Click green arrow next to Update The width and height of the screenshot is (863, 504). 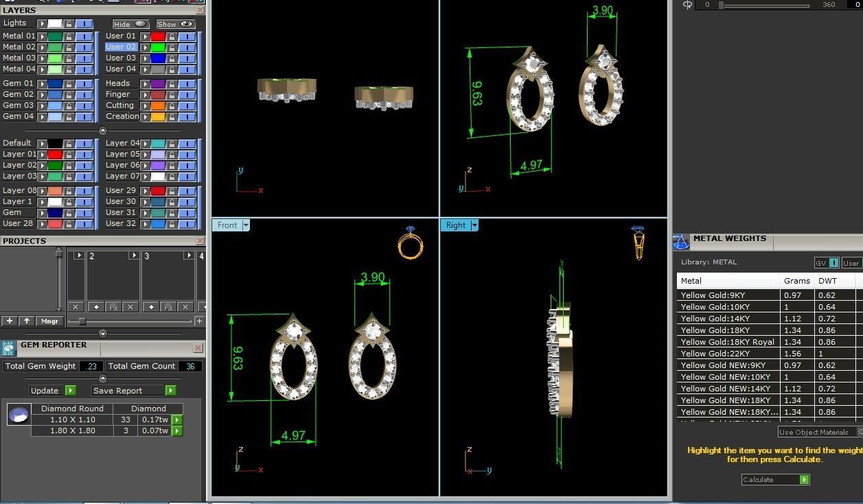(70, 390)
